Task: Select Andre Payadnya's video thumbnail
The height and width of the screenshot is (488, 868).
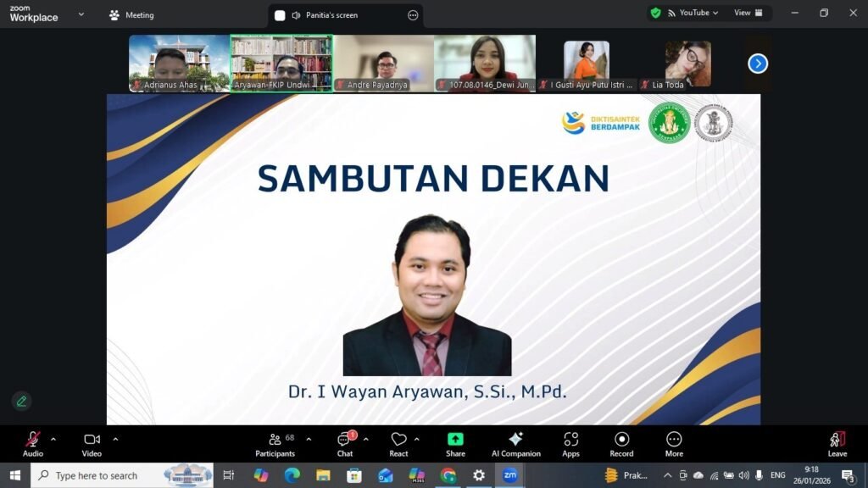Action: (384, 63)
